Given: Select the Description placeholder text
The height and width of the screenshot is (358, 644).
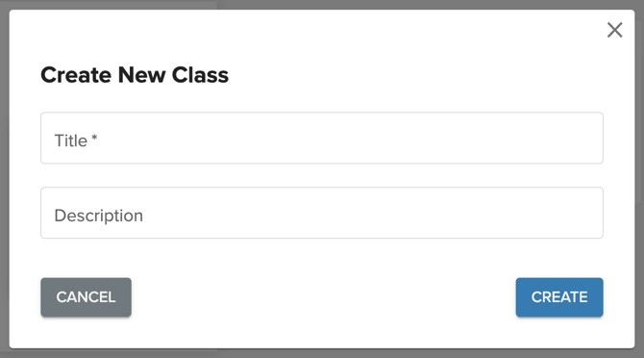Looking at the screenshot, I should tap(99, 216).
